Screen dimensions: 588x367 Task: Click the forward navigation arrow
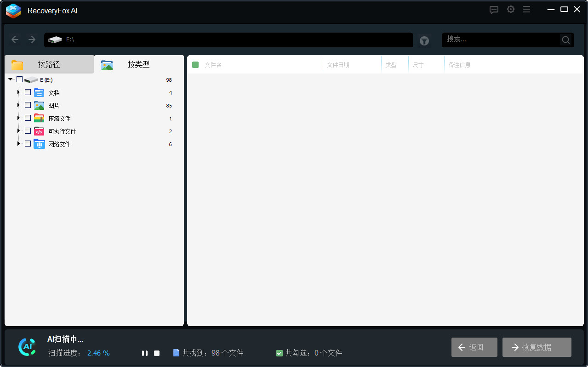[32, 40]
